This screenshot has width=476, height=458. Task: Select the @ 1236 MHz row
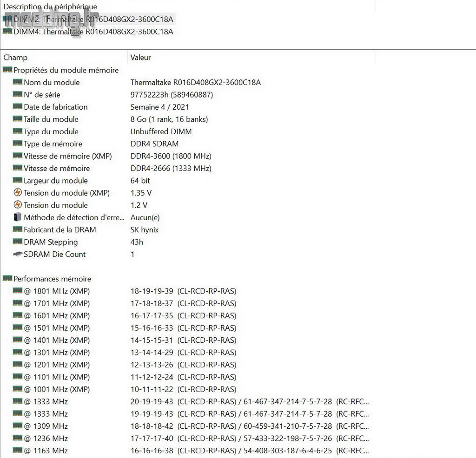[x=46, y=438]
